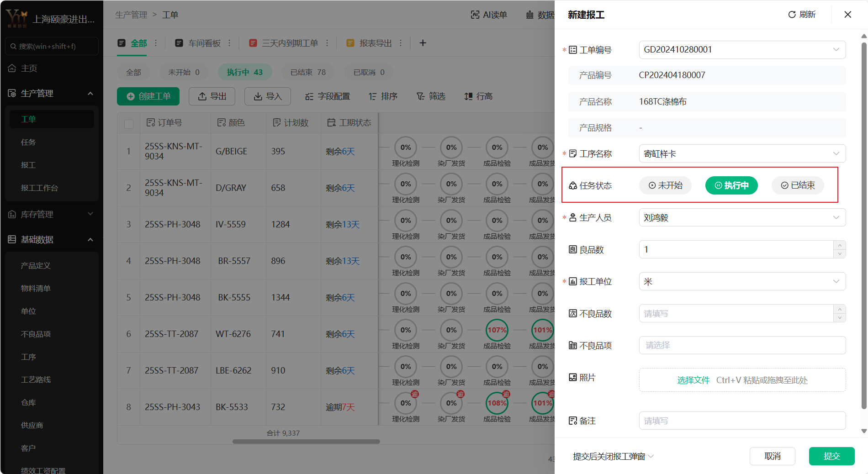Viewport: 868px width, 474px height.
Task: Tick the select-all checkbox in the table header
Action: 129,124
